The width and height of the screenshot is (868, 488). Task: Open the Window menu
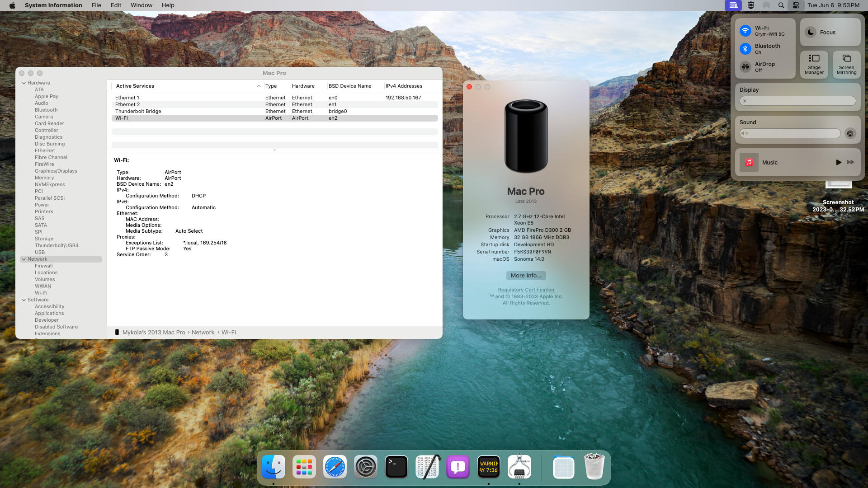point(142,5)
